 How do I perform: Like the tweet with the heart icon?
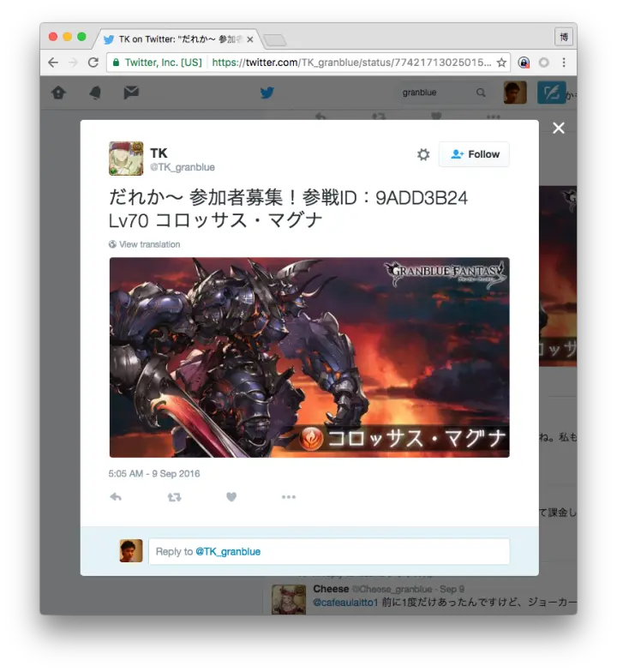click(231, 497)
